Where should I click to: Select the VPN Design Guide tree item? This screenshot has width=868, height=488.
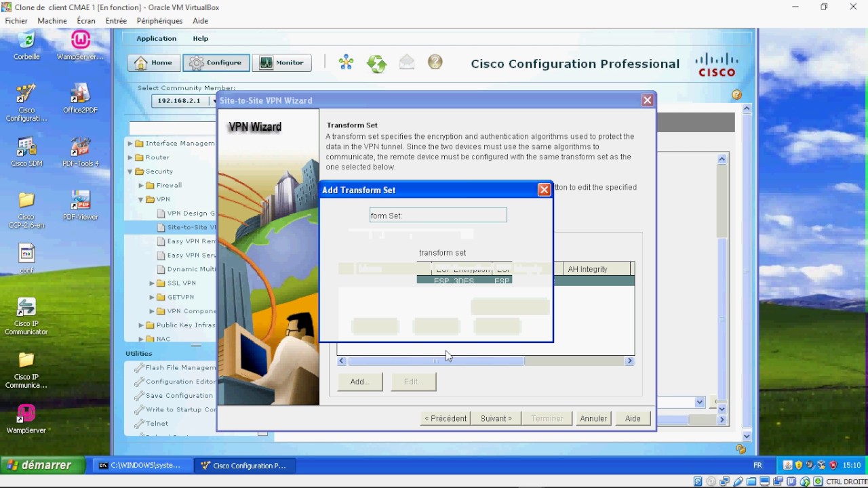click(186, 213)
